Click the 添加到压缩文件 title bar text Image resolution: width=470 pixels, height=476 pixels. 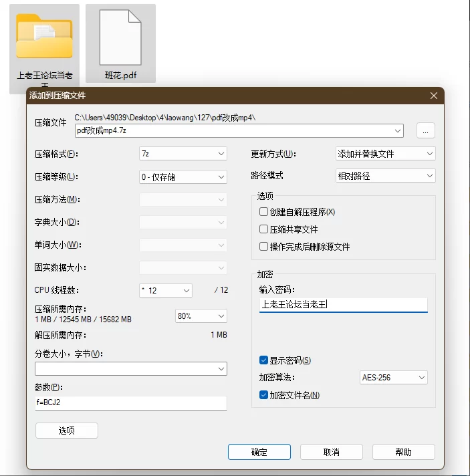pos(57,96)
